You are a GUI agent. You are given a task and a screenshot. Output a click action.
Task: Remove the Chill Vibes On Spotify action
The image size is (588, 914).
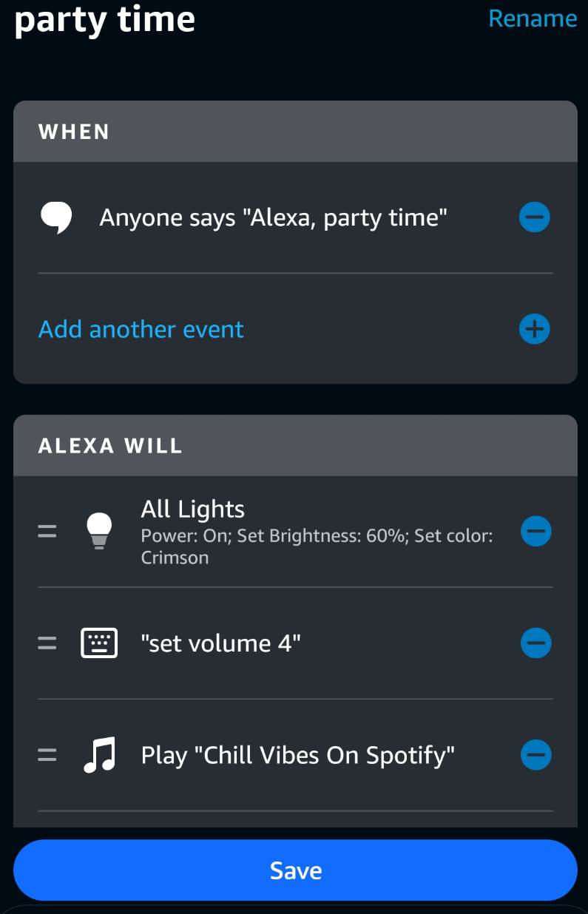[535, 755]
